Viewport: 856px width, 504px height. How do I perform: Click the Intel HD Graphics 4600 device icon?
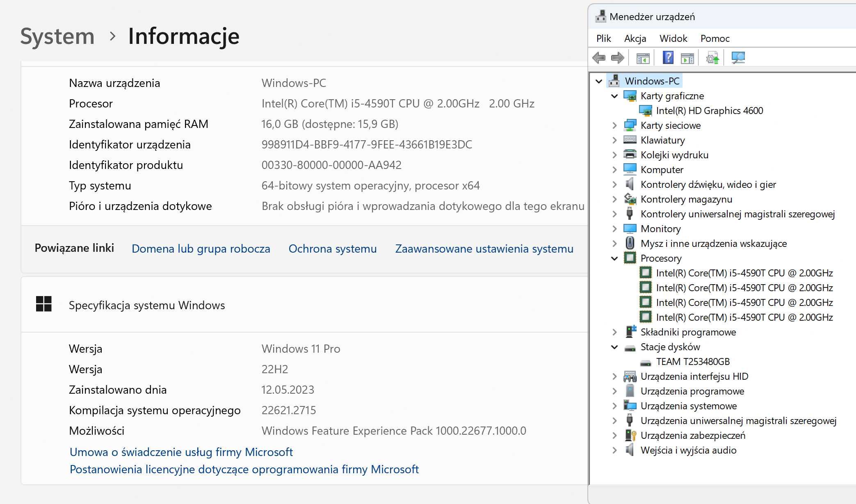[x=646, y=110]
